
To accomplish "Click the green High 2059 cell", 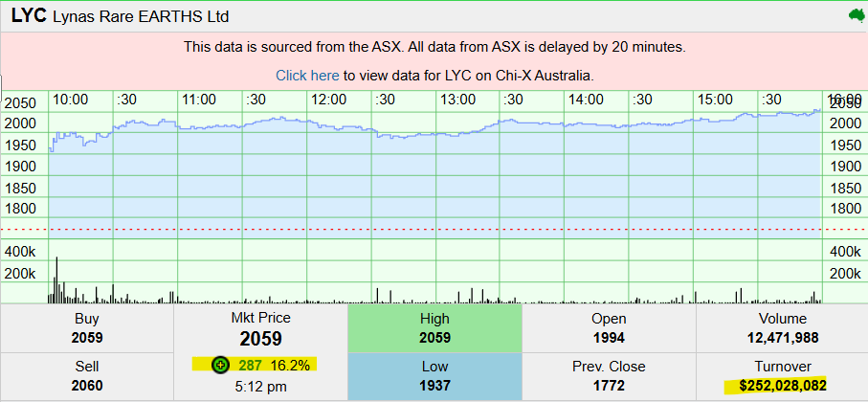I will coord(434,328).
